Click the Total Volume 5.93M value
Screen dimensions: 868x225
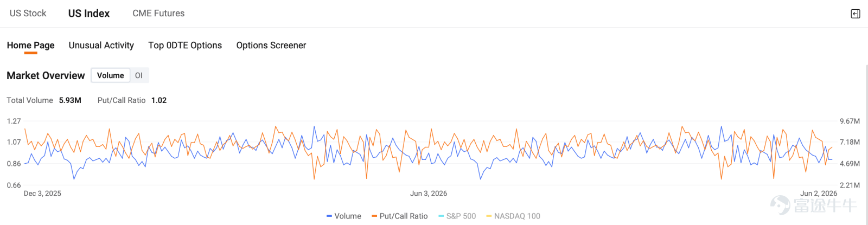point(70,100)
